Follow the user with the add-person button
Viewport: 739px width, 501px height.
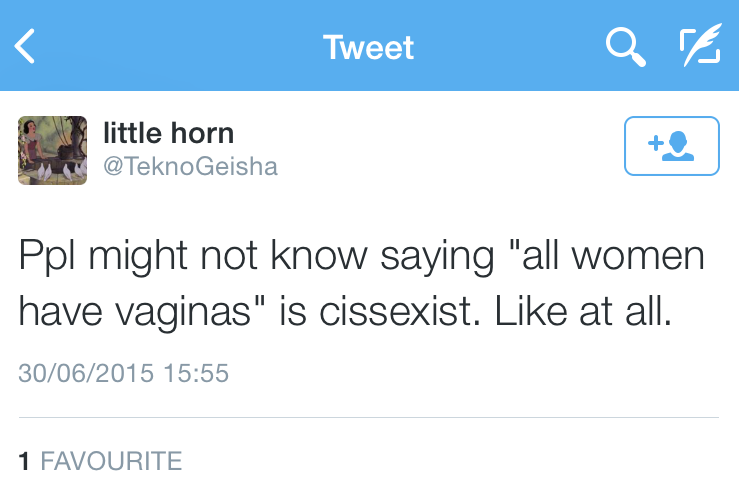tap(671, 146)
